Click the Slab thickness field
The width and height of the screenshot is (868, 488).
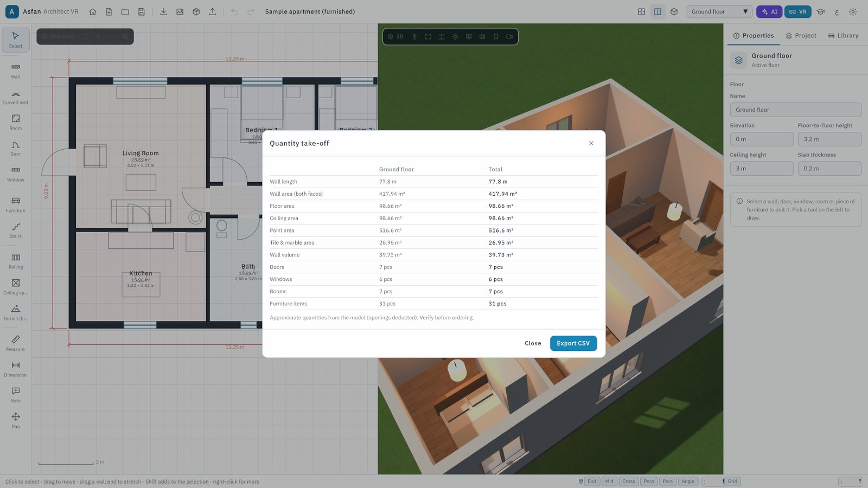(829, 169)
